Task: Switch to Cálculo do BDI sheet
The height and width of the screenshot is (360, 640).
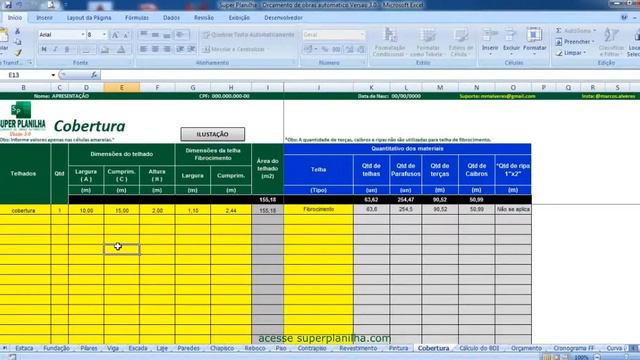Action: (x=479, y=348)
